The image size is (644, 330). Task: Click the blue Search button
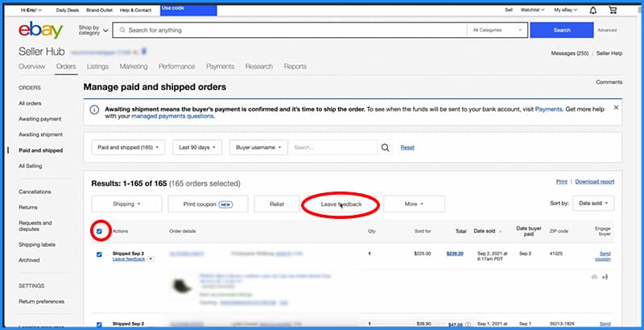pyautogui.click(x=562, y=30)
